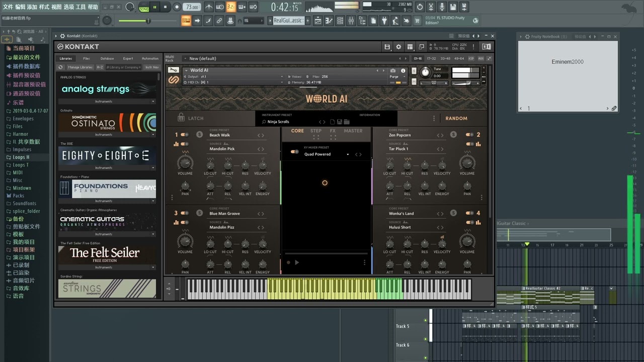Image resolution: width=644 pixels, height=362 pixels.
Task: Open the 视图 menu
Action: click(x=56, y=7)
